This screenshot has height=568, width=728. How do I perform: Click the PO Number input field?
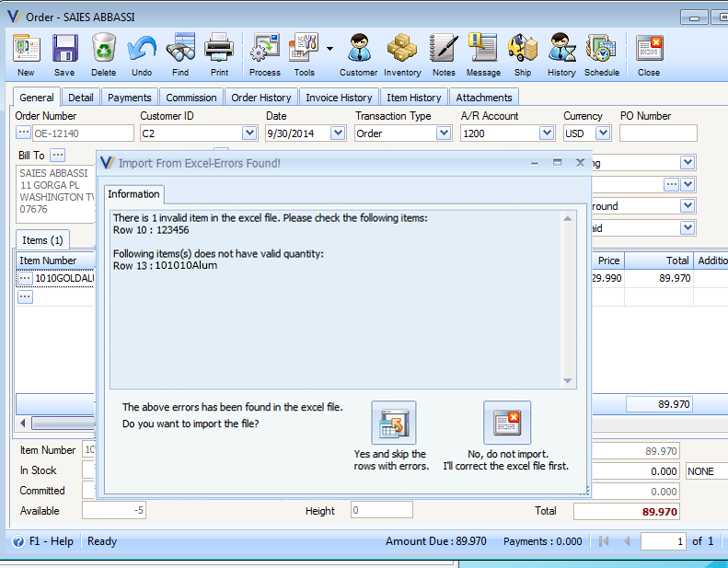pyautogui.click(x=658, y=133)
